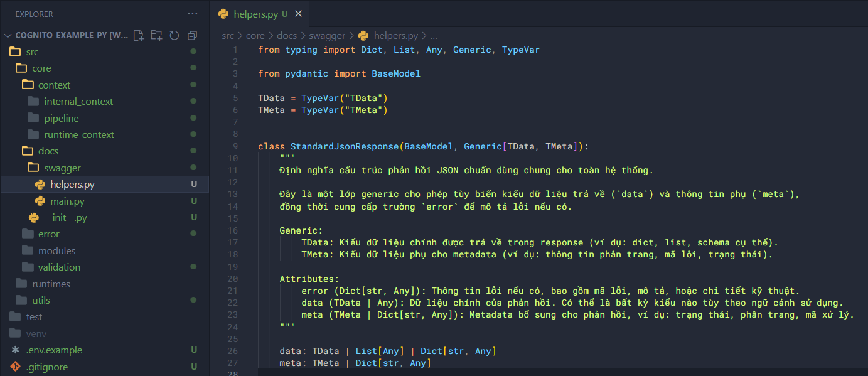Collapse all folders in Explorer
This screenshot has width=868, height=376.
(192, 36)
